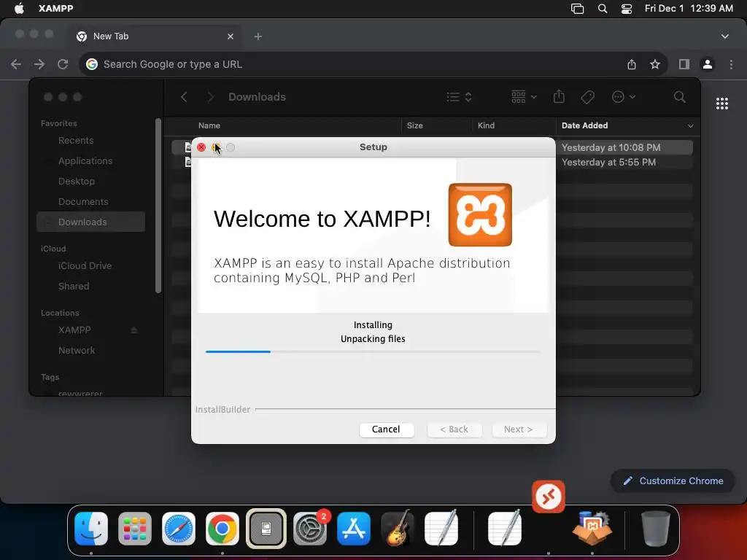
Task: Open App Store from the Dock
Action: click(354, 529)
